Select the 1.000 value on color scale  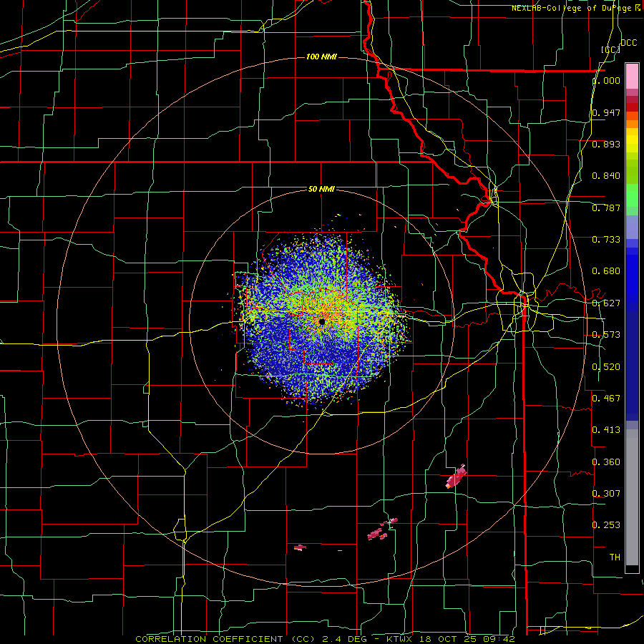click(x=606, y=80)
